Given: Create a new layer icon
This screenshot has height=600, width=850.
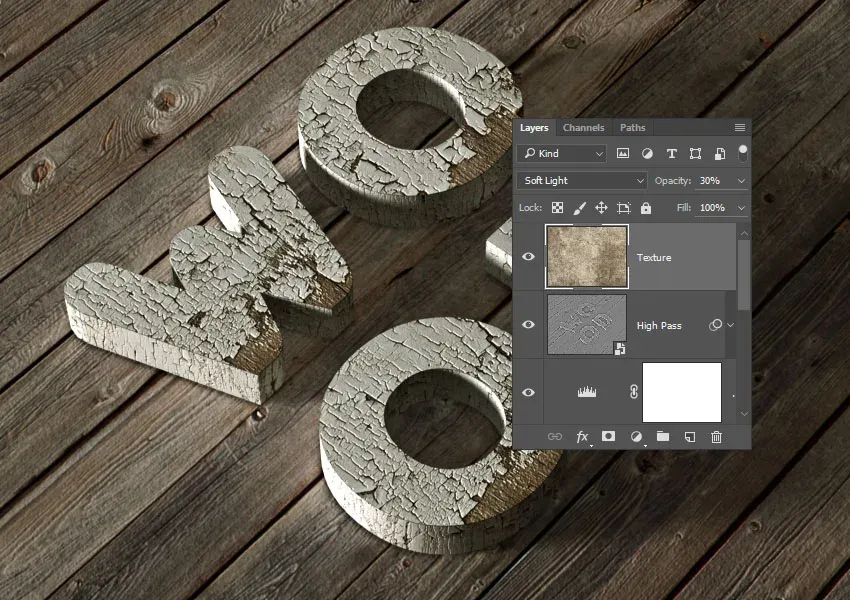Looking at the screenshot, I should coord(690,436).
